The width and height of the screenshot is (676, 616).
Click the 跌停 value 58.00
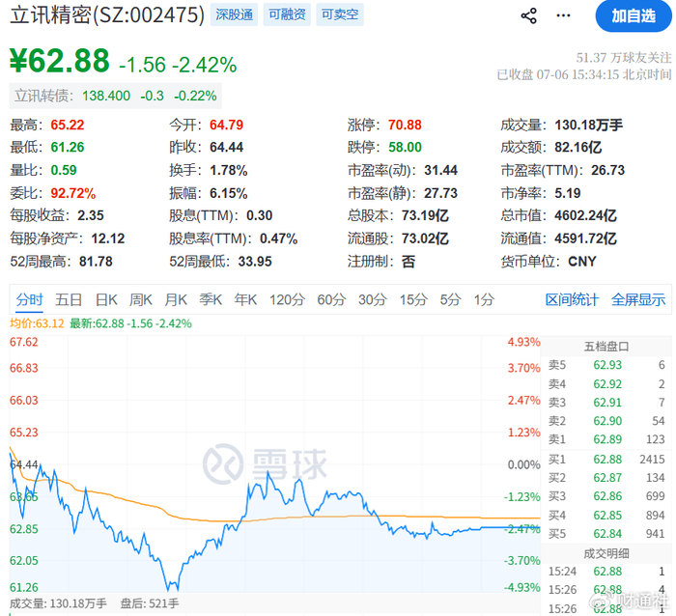point(405,148)
